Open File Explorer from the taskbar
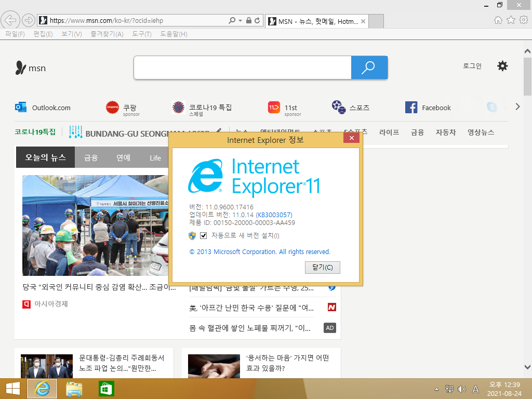The height and width of the screenshot is (399, 532). pos(74,389)
